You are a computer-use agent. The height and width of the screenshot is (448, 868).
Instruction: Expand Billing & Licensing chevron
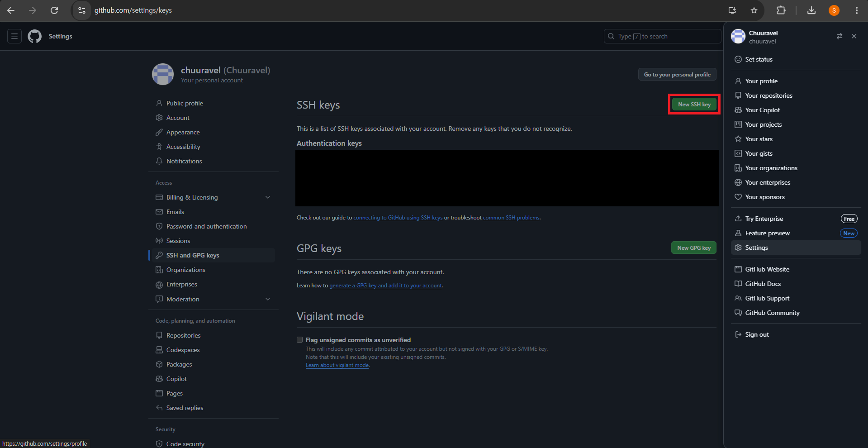coord(268,197)
